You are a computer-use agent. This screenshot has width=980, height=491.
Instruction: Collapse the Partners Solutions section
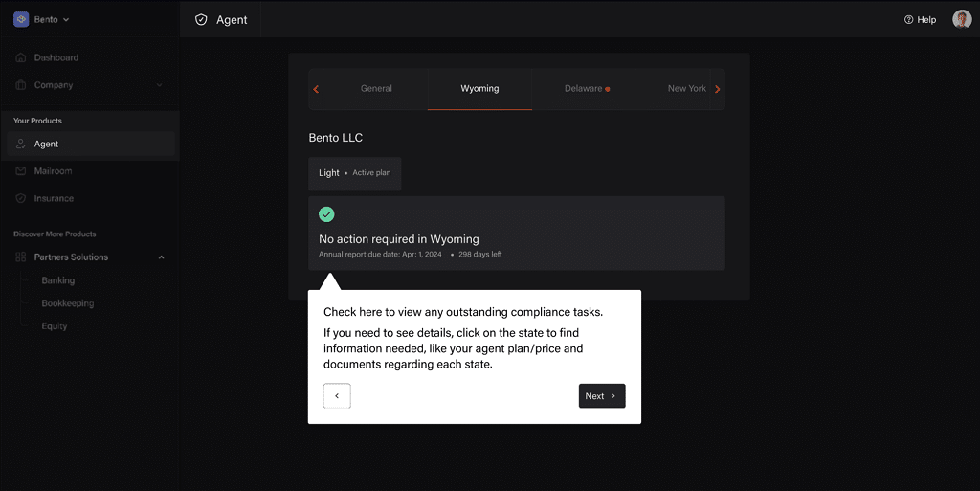click(161, 257)
